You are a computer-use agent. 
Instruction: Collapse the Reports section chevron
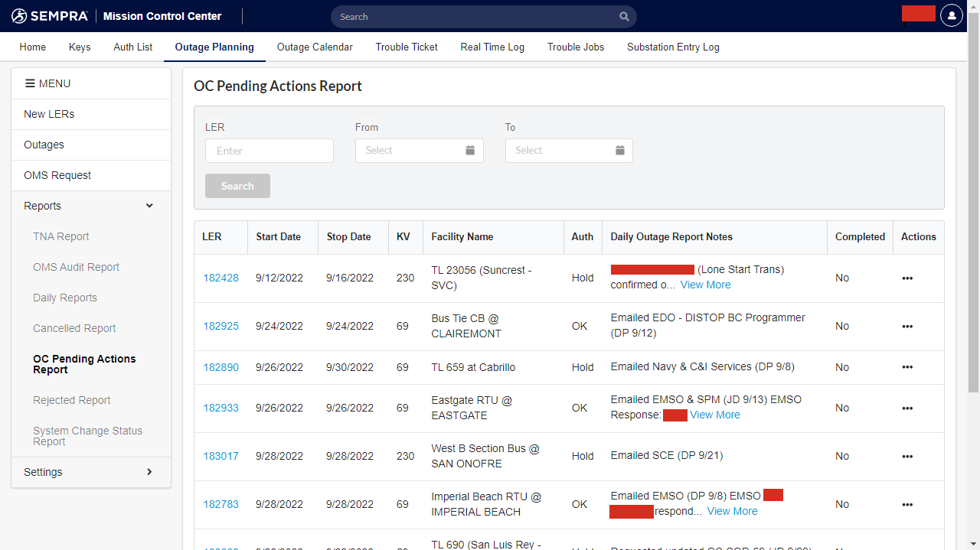(x=149, y=206)
